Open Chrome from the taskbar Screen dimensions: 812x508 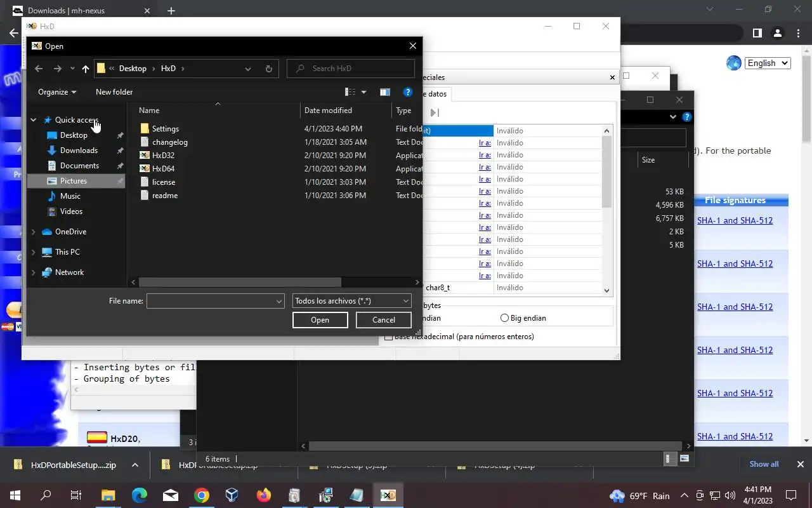click(x=201, y=495)
